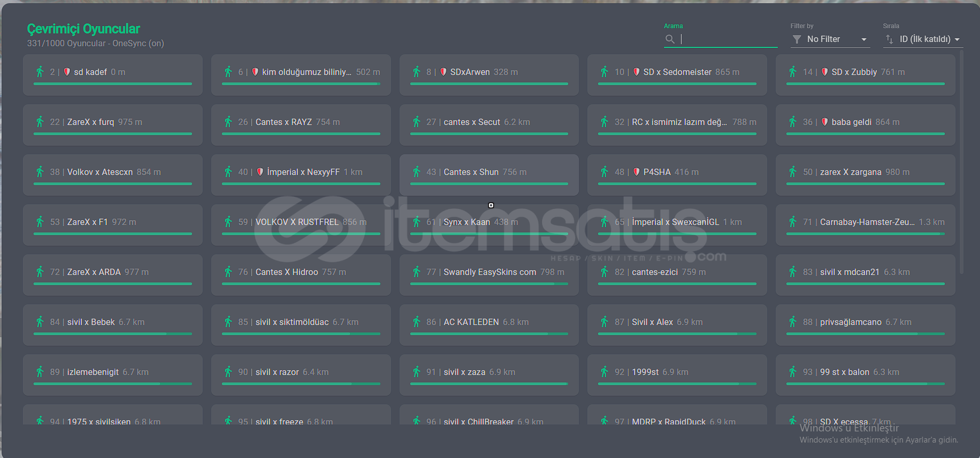
Task: Expand the sort dropdown arrow
Action: click(x=957, y=40)
